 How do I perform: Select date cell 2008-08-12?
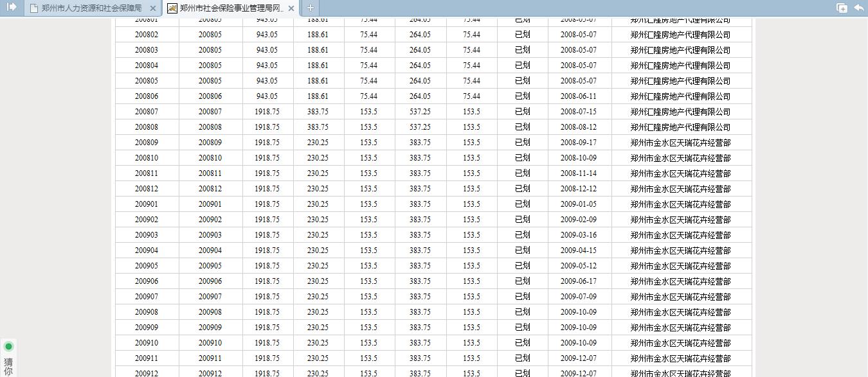click(x=579, y=127)
